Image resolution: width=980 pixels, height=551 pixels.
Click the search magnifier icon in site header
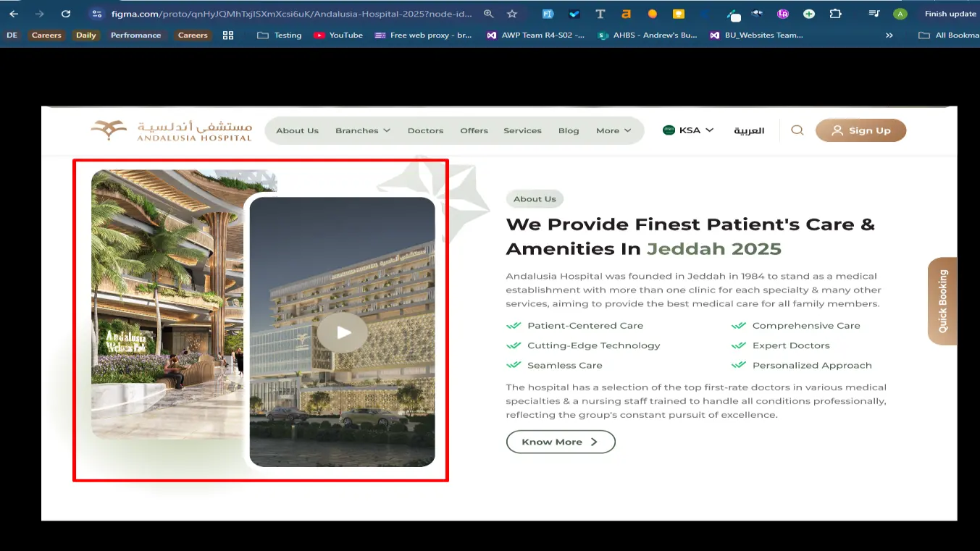point(797,130)
